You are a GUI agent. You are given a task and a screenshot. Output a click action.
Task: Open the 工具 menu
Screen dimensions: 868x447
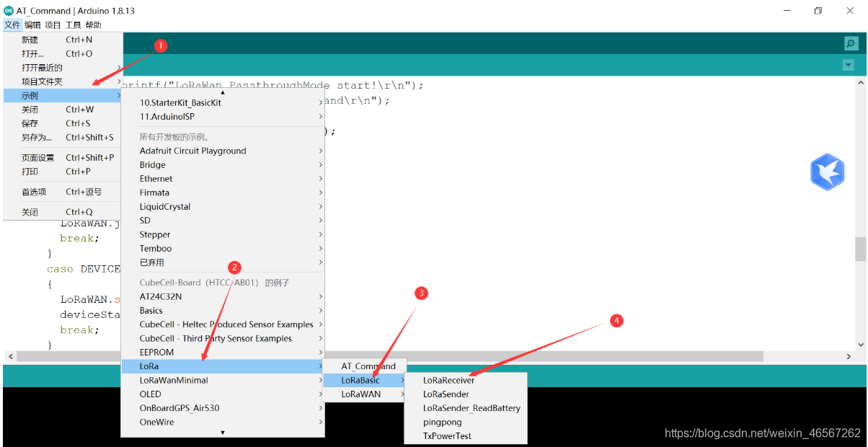point(73,25)
